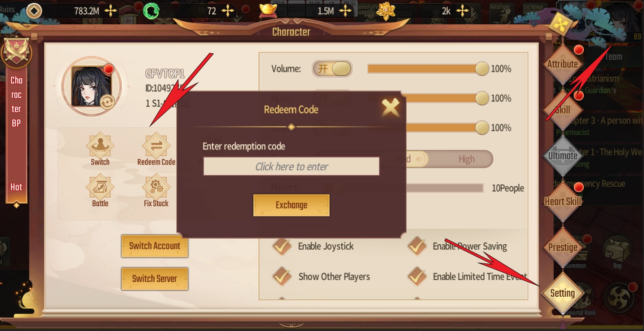Add more jade currency with plus icon

point(227,11)
